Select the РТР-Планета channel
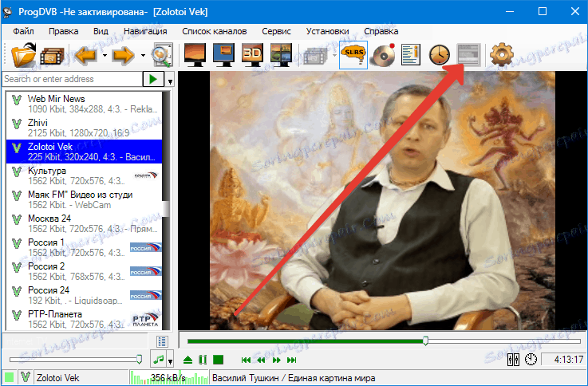Screen dimensions: 588x386 point(84,319)
